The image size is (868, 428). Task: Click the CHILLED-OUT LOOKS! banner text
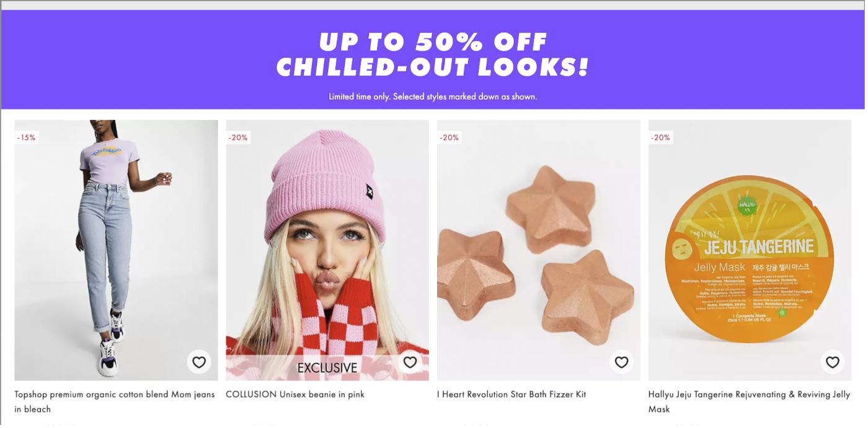[x=433, y=67]
